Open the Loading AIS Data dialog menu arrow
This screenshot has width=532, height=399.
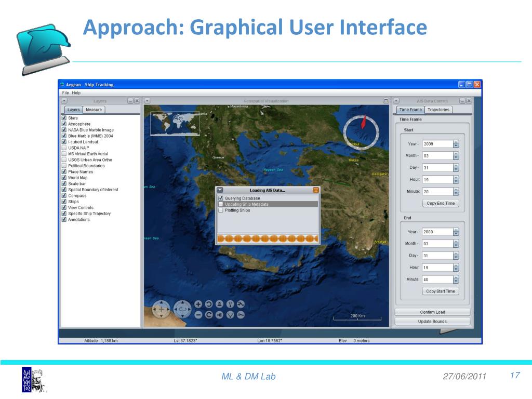pyautogui.click(x=220, y=190)
